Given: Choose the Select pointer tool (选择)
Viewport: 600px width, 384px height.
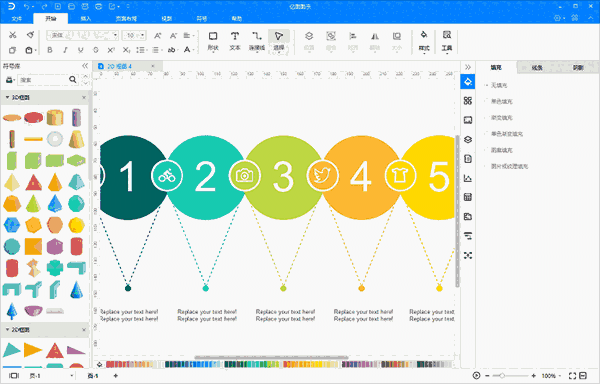Looking at the screenshot, I should pos(279,41).
